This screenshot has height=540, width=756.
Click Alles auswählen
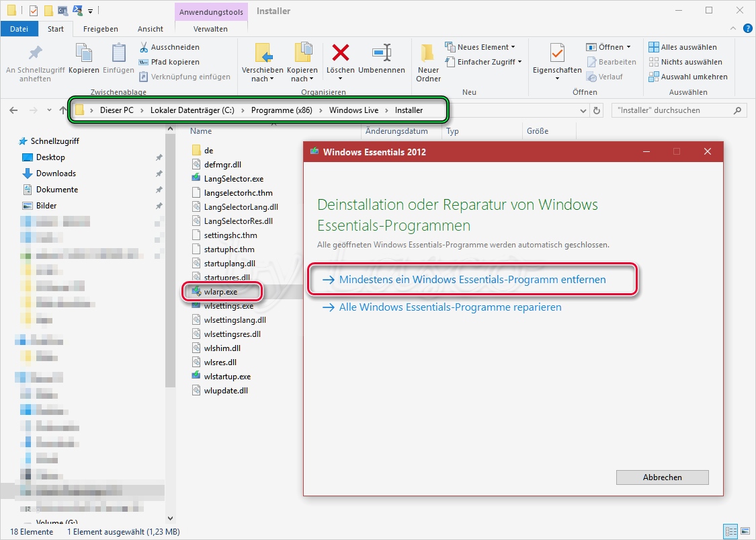click(683, 47)
